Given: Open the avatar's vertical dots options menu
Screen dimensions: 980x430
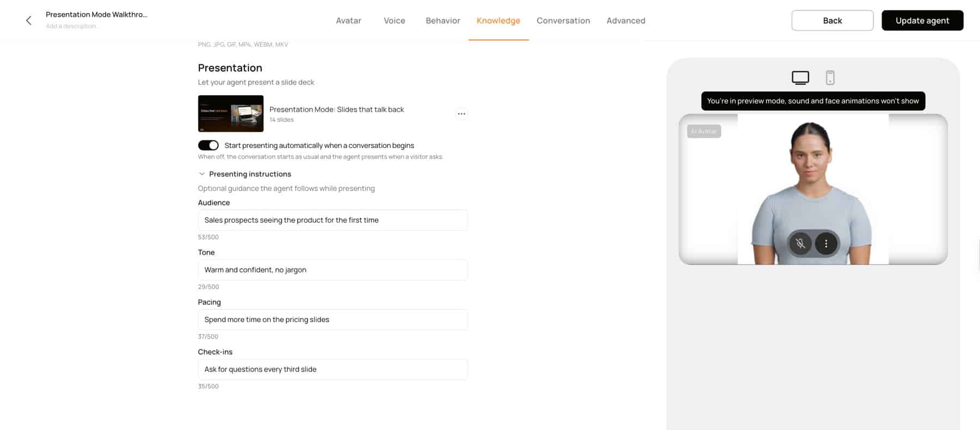Looking at the screenshot, I should [x=826, y=243].
